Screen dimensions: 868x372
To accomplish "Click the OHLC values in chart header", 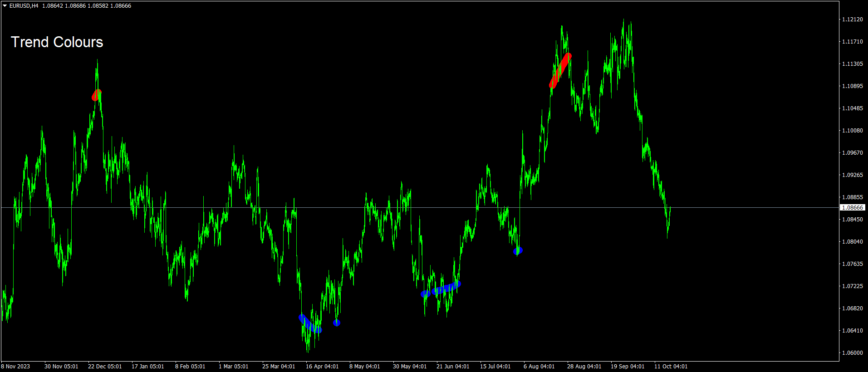I will 87,6.
